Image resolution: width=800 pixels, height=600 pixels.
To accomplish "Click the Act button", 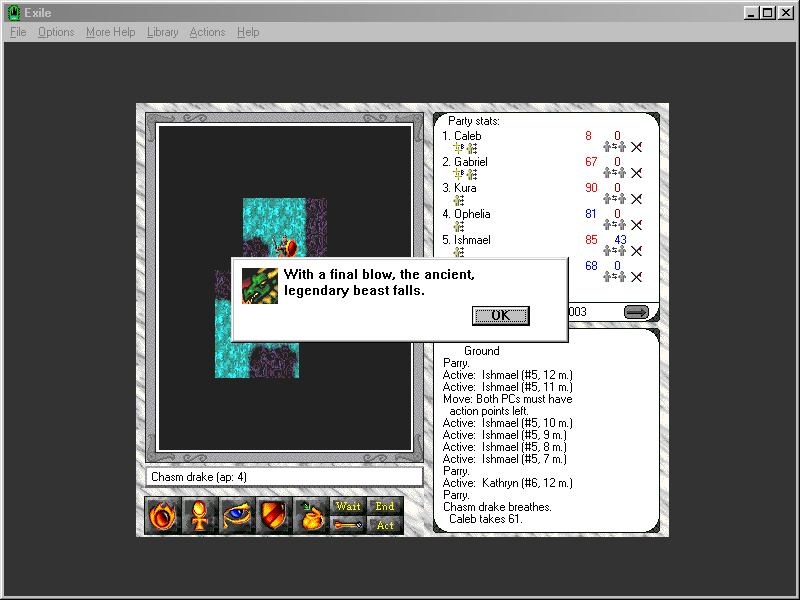I will coord(385,525).
